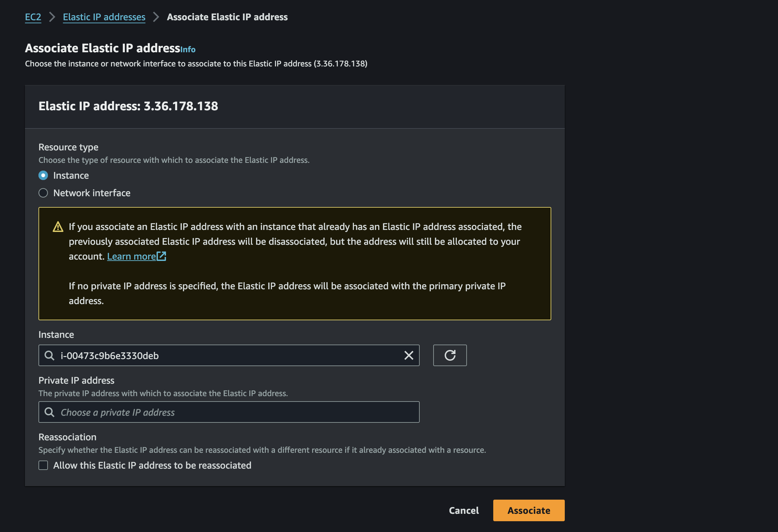Clear the instance field with the X icon
This screenshot has height=532, width=778.
click(x=409, y=355)
